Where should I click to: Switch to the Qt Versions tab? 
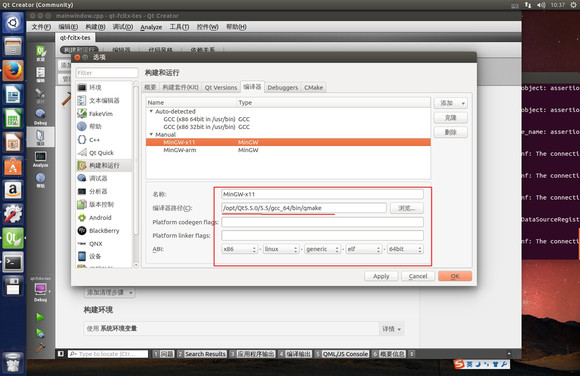pos(221,87)
